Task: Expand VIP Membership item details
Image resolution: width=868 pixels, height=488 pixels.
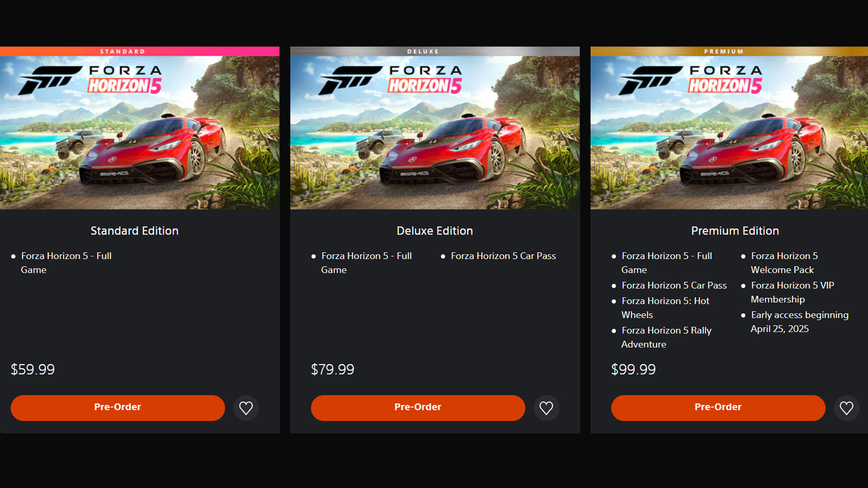Action: coord(793,292)
